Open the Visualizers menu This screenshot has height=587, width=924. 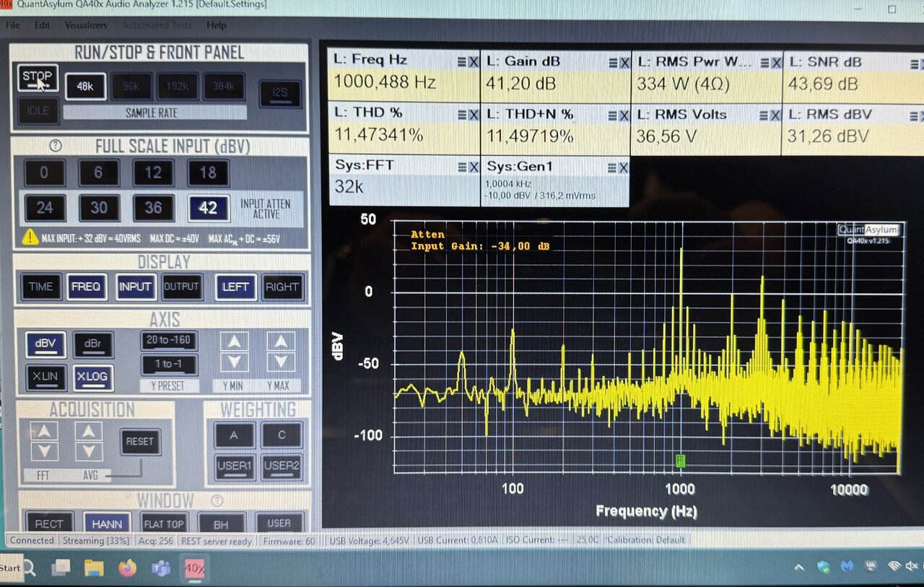[x=86, y=25]
